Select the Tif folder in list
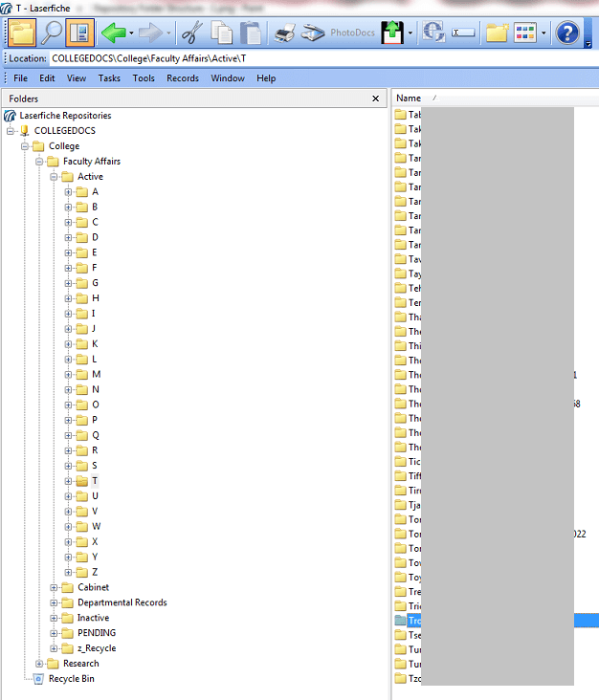Image resolution: width=599 pixels, height=700 pixels. coord(414,476)
